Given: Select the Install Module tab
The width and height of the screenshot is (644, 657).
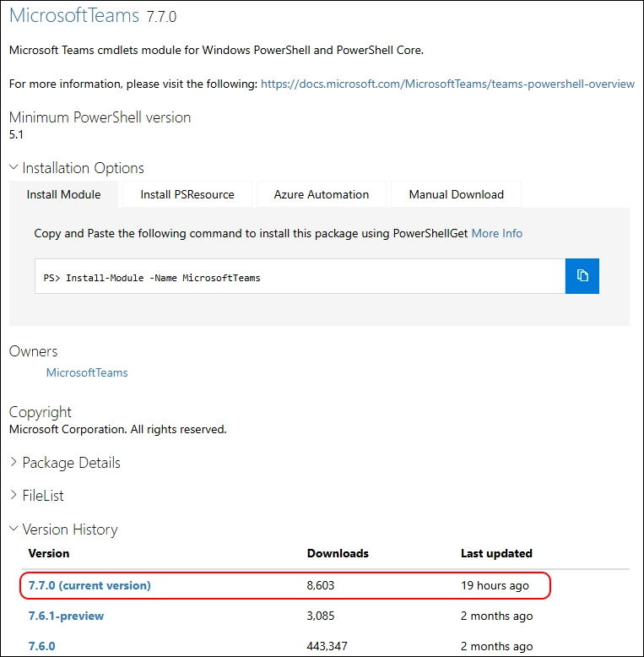Looking at the screenshot, I should [x=63, y=194].
